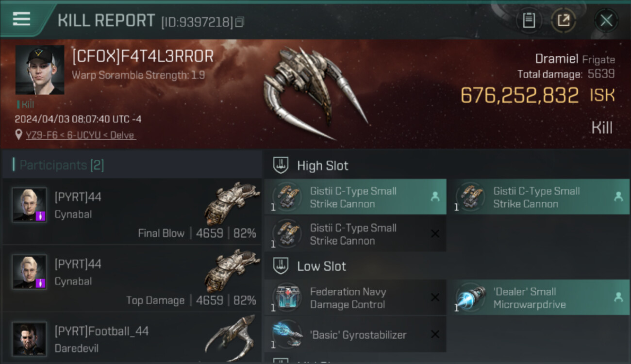Click the person marker on the Microwarpdrive row
The image size is (631, 364).
coord(618,298)
